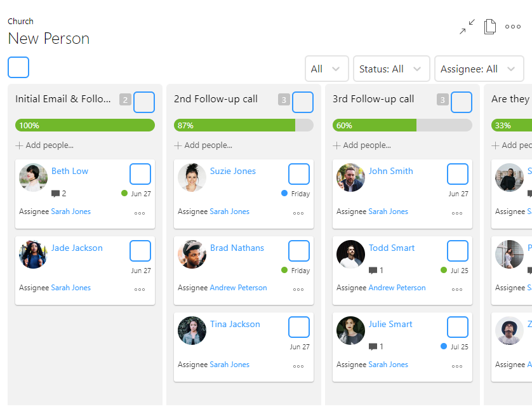Open the Assignee: All dropdown

pyautogui.click(x=479, y=69)
